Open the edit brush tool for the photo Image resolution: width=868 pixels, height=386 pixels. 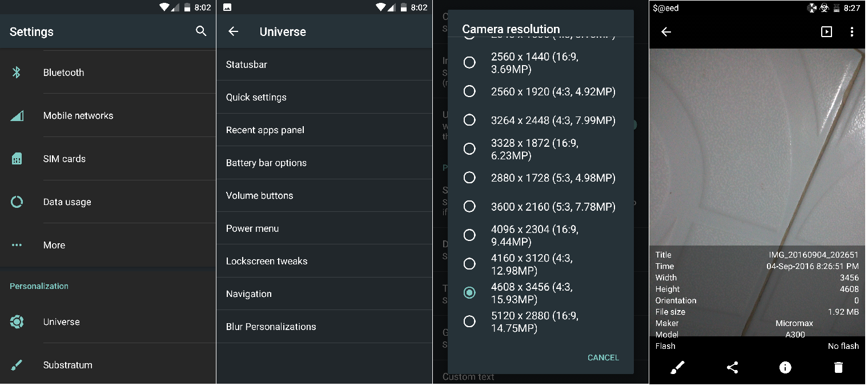[x=677, y=367]
